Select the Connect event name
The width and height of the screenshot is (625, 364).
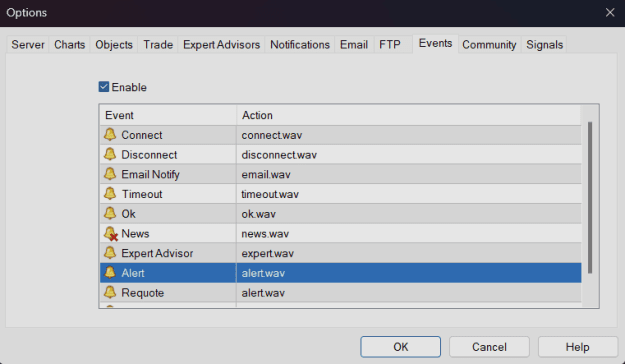(142, 135)
